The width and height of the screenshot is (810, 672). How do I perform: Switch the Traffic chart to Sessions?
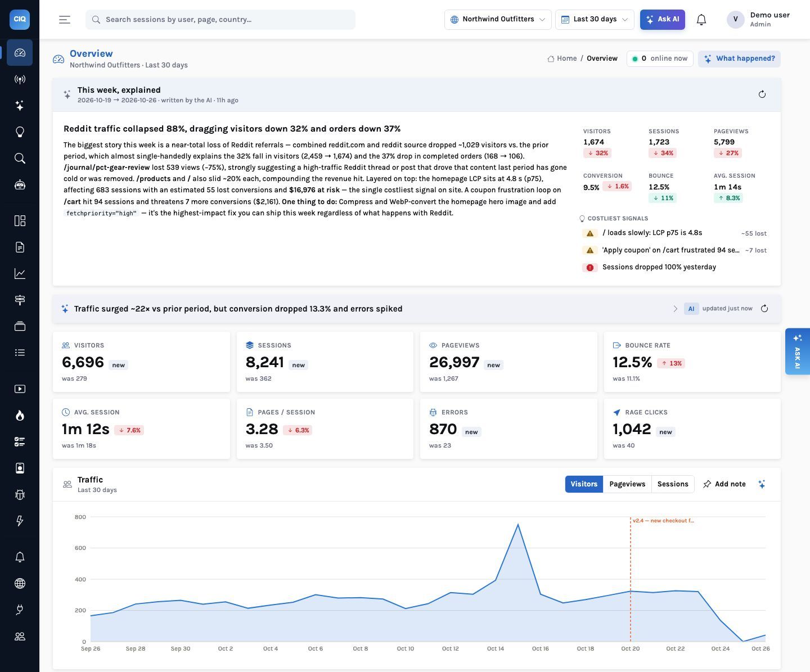coord(673,484)
